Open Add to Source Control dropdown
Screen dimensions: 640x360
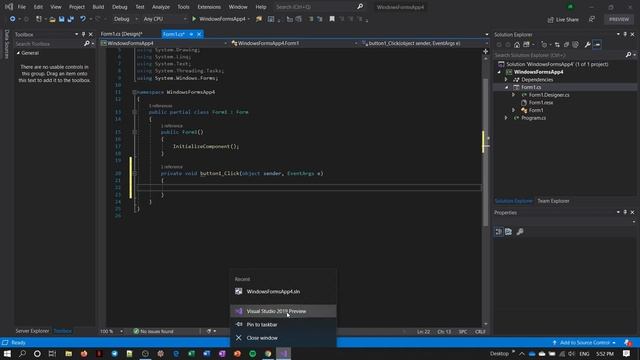tap(584, 342)
